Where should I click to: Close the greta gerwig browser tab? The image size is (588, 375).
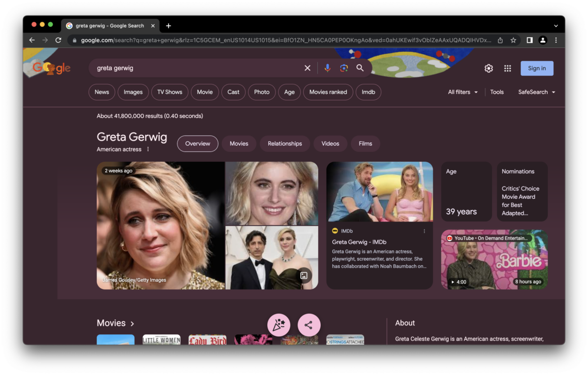[x=153, y=26]
